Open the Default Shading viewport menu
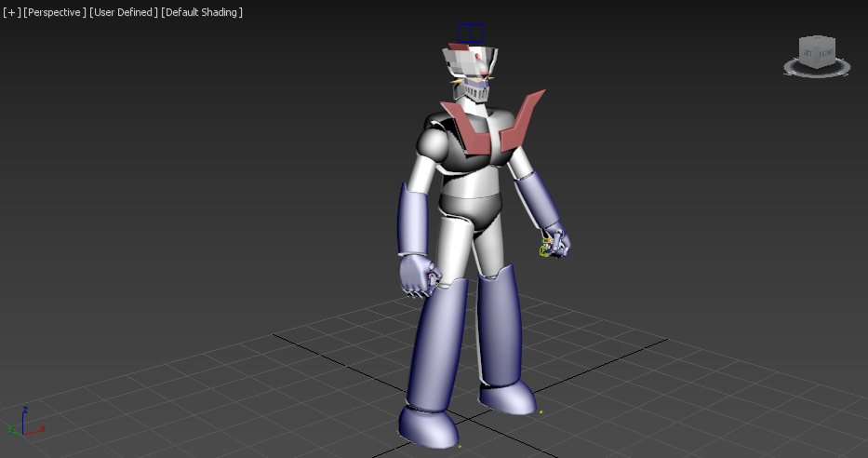868x458 pixels. (202, 12)
